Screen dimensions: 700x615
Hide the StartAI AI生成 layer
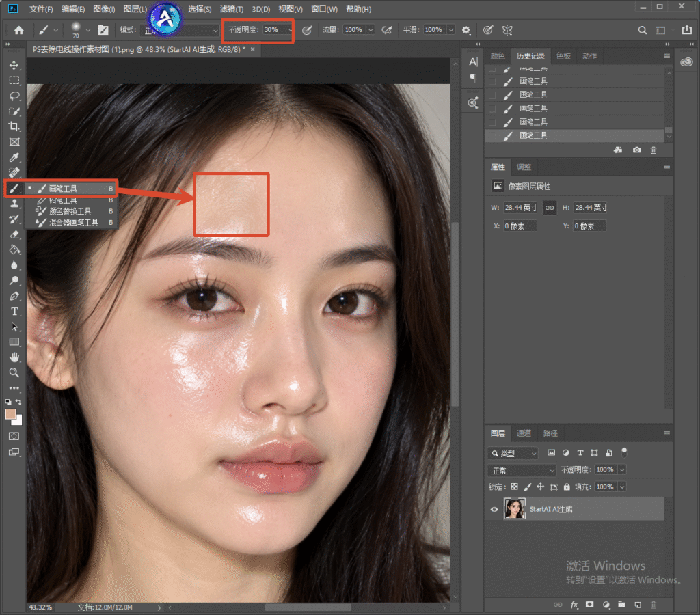pos(494,509)
